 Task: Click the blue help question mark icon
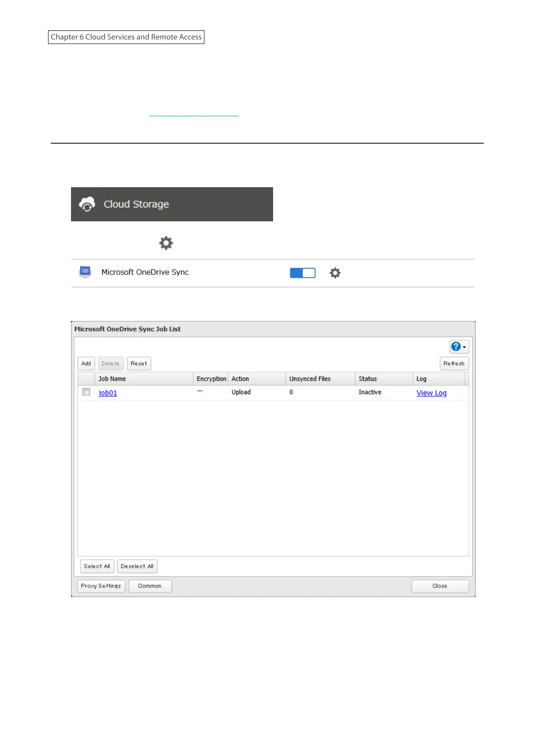(x=455, y=347)
